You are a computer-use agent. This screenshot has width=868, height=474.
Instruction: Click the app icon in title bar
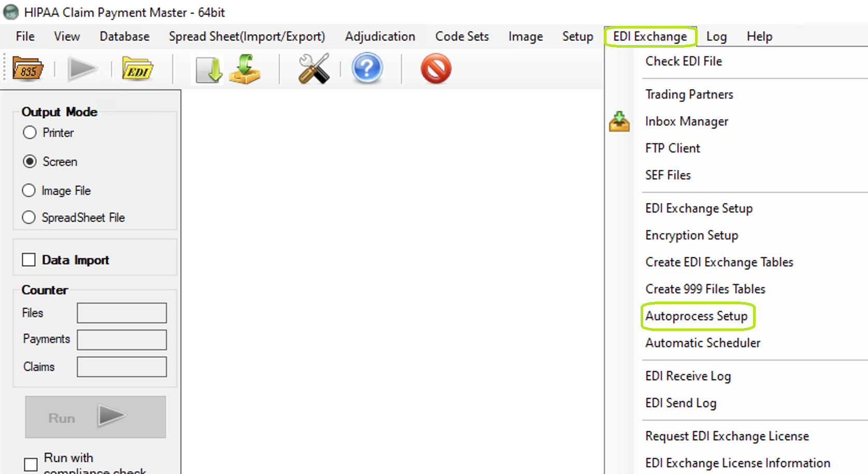10,12
